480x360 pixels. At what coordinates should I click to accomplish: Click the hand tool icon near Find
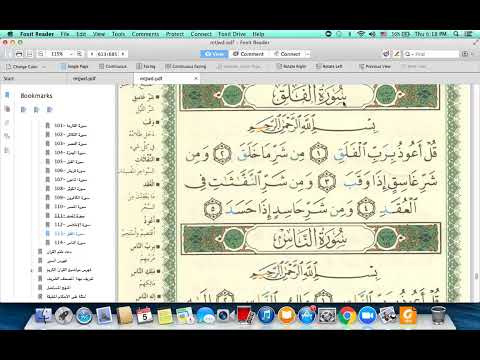pyautogui.click(x=386, y=54)
